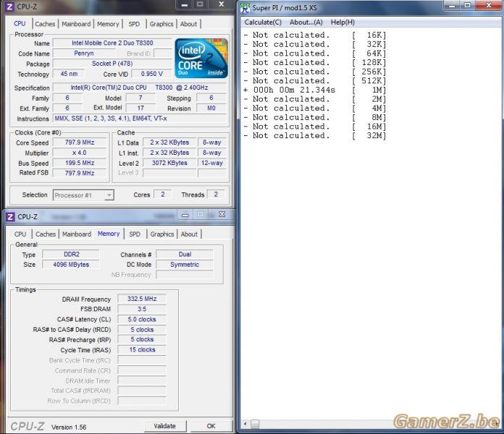The image size is (504, 434).
Task: Open Mainboard tab in lower CPU-Z window
Action: (x=77, y=234)
